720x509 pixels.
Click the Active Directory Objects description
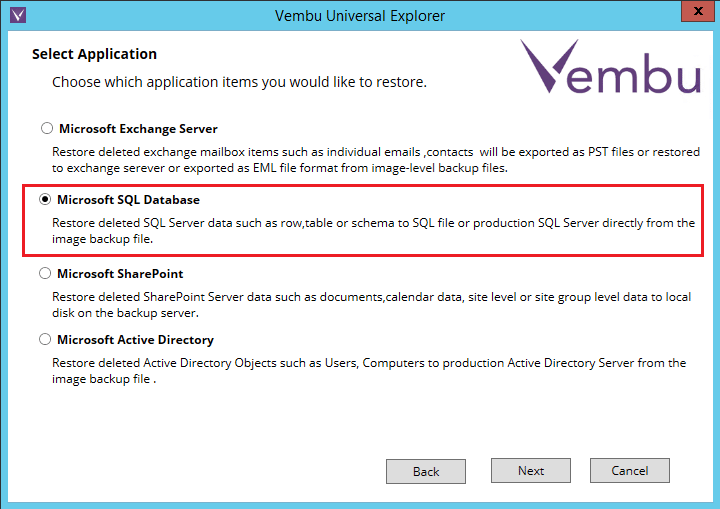click(368, 371)
